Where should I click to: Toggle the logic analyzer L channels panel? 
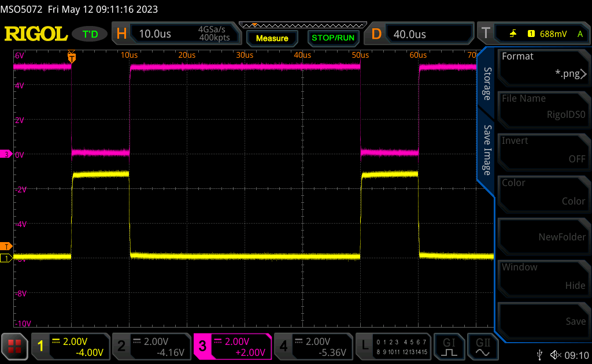pyautogui.click(x=393, y=347)
